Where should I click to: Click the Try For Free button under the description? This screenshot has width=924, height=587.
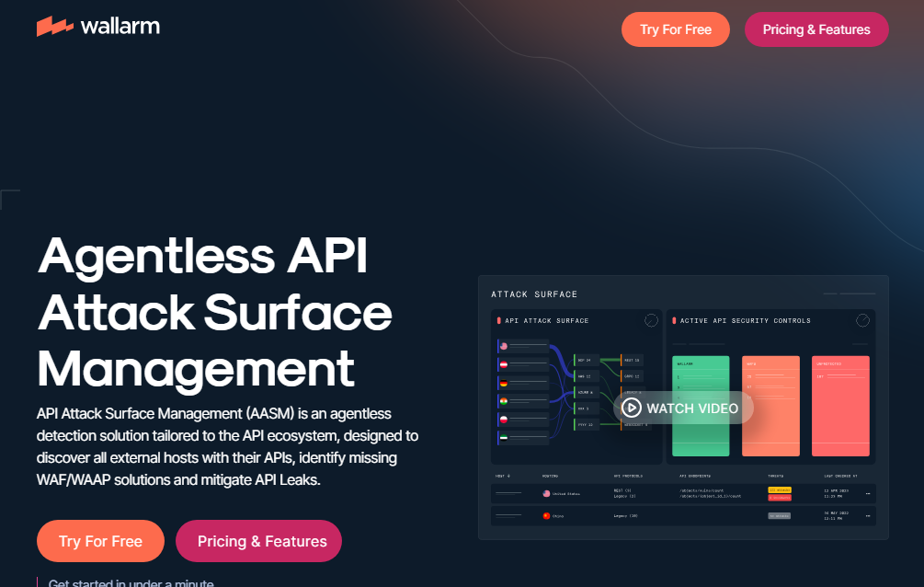100,541
